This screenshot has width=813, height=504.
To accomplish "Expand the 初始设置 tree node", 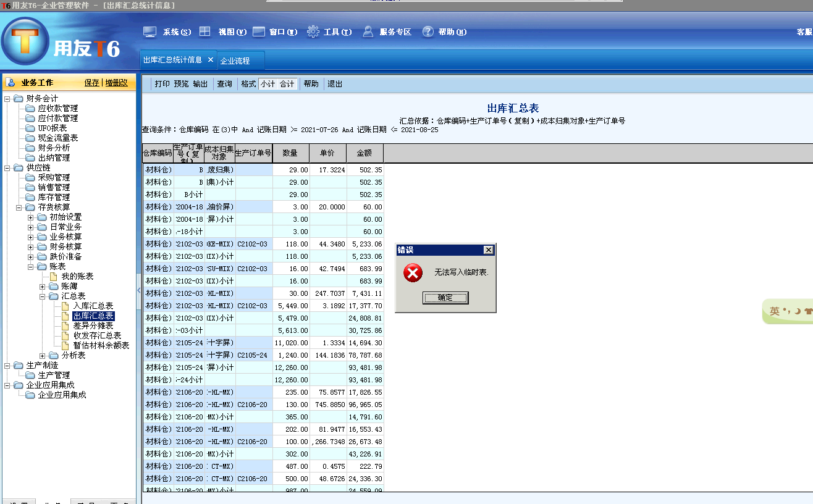I will (x=31, y=217).
